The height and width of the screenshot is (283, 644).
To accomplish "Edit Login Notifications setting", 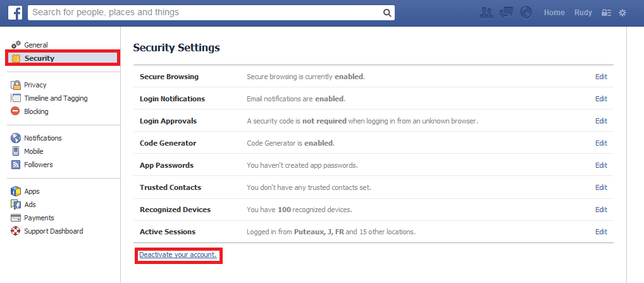I will (x=601, y=99).
